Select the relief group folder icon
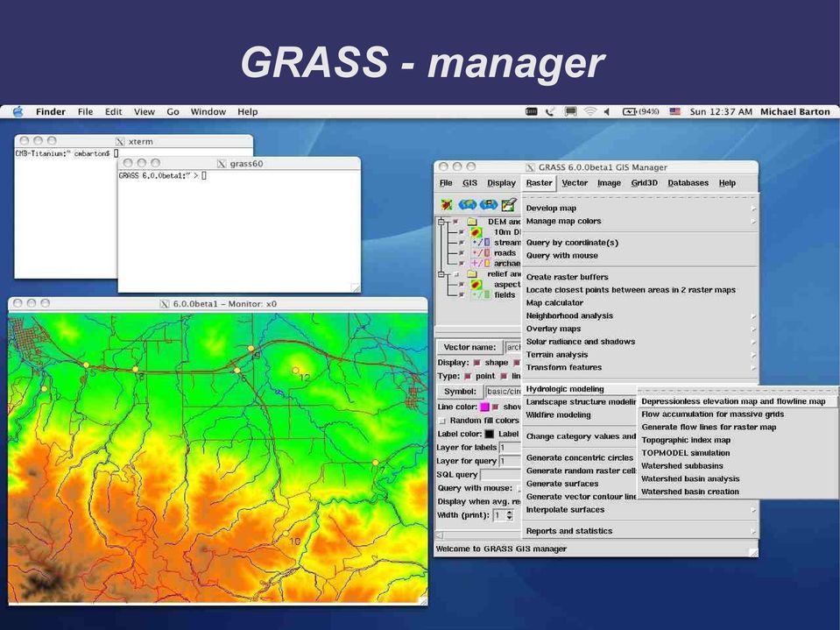The width and height of the screenshot is (840, 630). point(472,273)
